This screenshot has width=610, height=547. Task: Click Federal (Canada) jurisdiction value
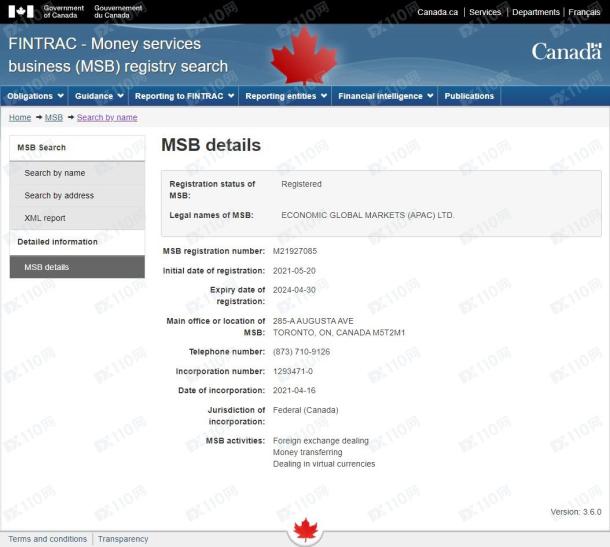pos(305,410)
